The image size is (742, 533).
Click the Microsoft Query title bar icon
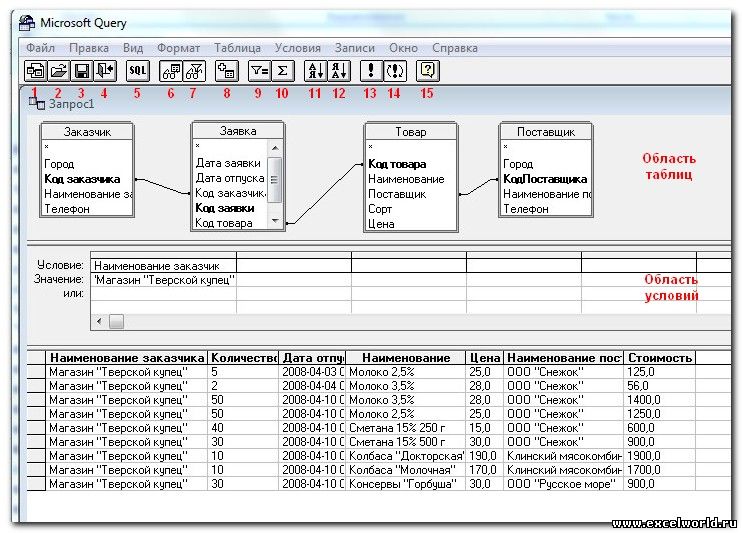tap(27, 23)
